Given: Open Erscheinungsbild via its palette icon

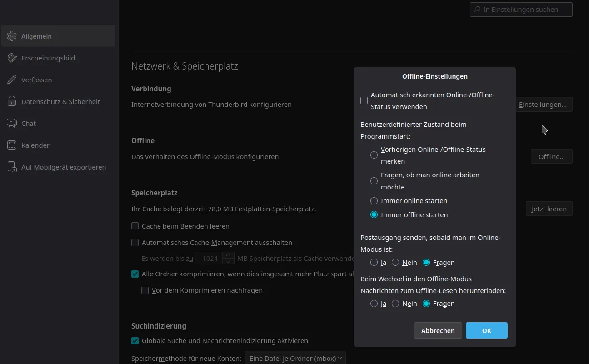Looking at the screenshot, I should 12,58.
